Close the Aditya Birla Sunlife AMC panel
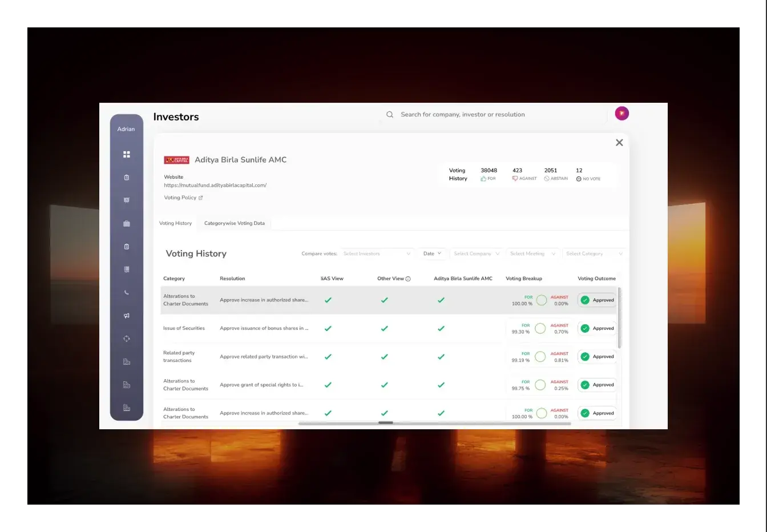767x532 pixels. pos(619,143)
